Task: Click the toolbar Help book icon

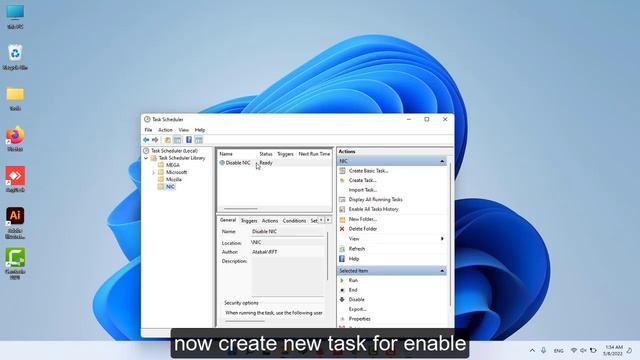Action: [x=189, y=140]
